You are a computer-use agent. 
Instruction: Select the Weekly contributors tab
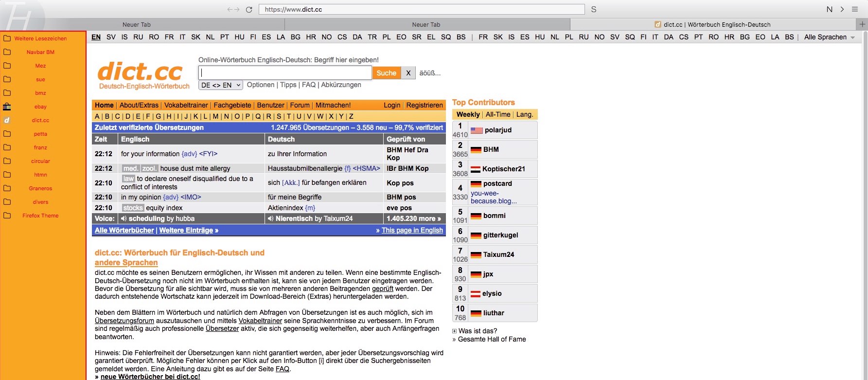(x=468, y=115)
